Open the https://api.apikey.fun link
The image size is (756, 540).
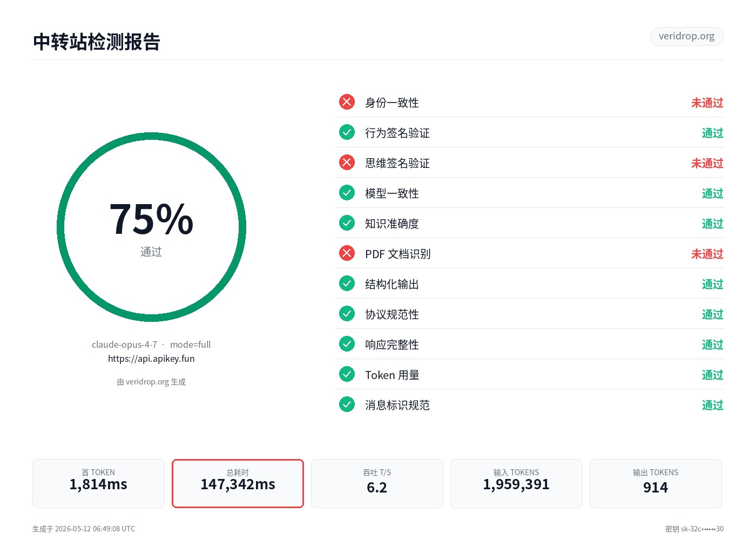click(x=151, y=359)
